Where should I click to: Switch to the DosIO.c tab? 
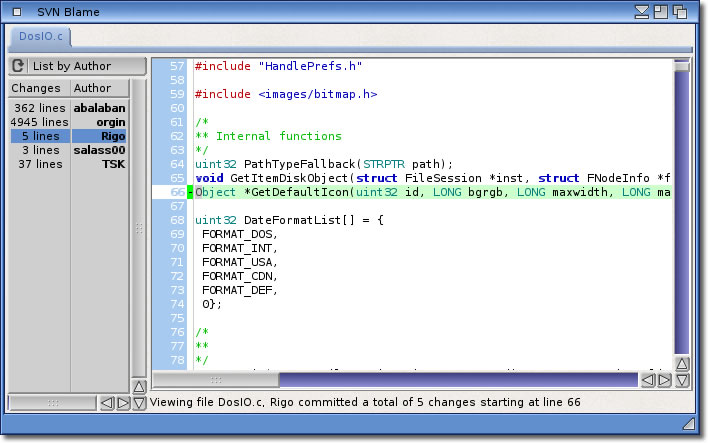[42, 37]
